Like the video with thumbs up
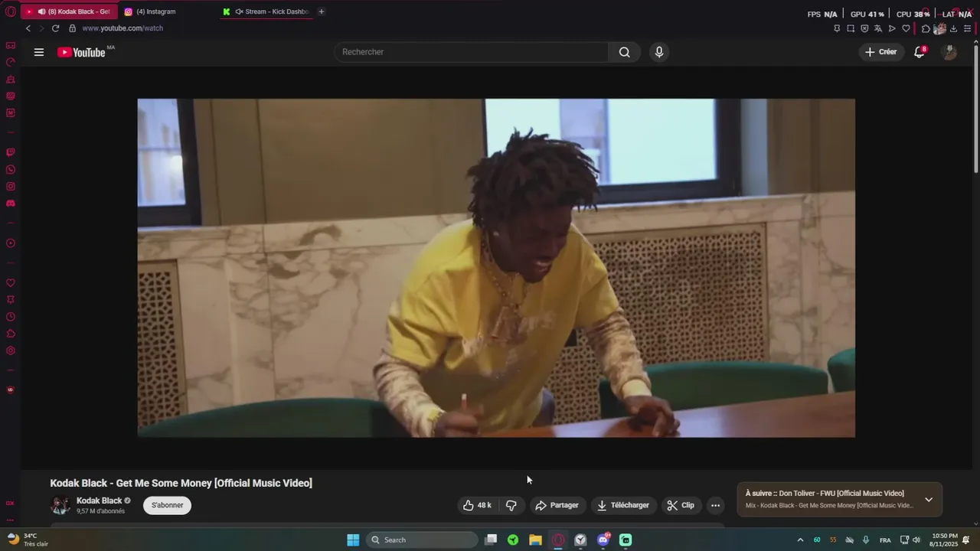The height and width of the screenshot is (551, 980). (477, 505)
